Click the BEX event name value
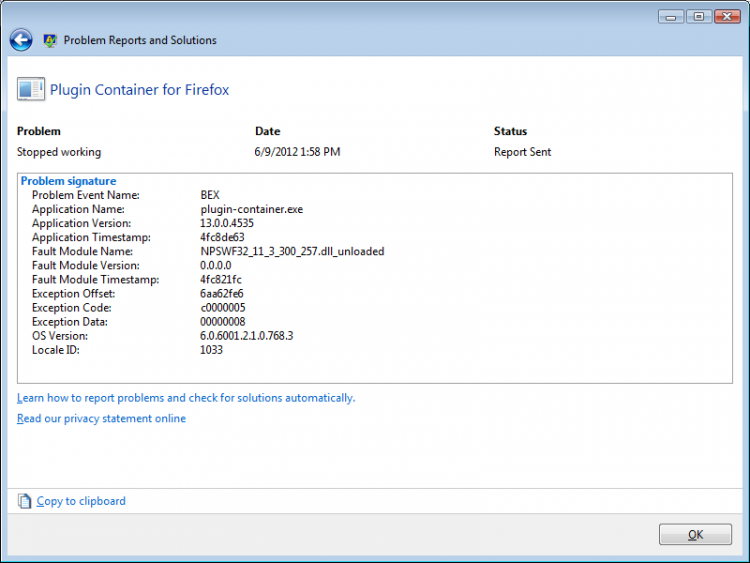Image resolution: width=750 pixels, height=563 pixels. point(210,195)
